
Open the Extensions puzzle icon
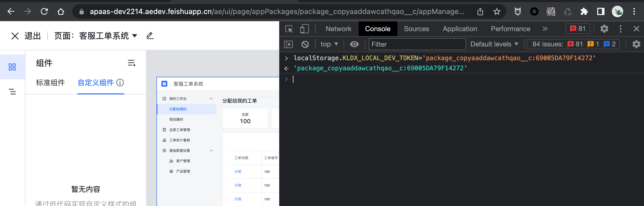pyautogui.click(x=584, y=11)
